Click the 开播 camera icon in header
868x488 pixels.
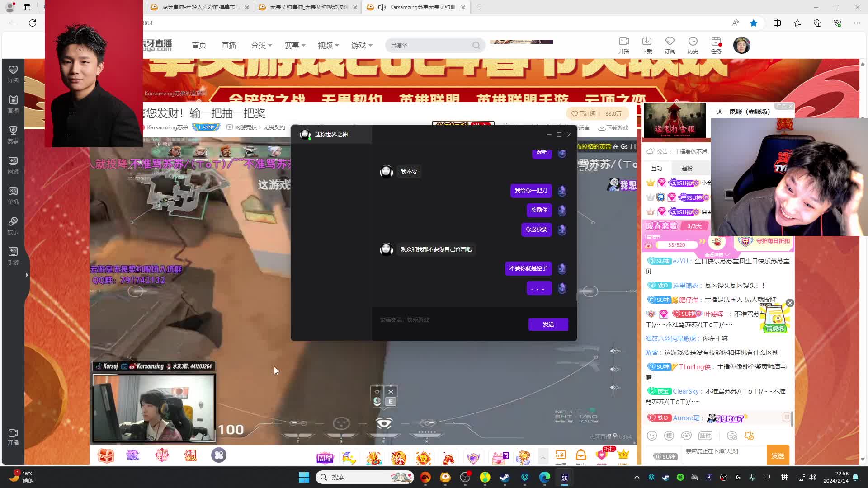(624, 45)
